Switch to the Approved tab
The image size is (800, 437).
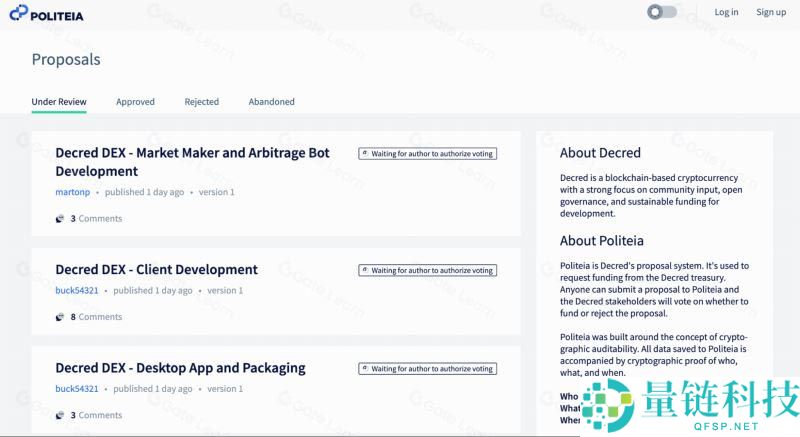[135, 102]
